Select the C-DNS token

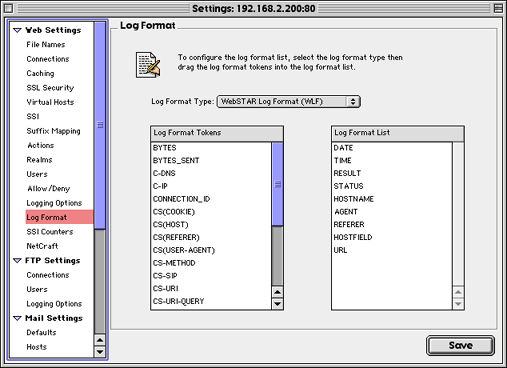(164, 173)
